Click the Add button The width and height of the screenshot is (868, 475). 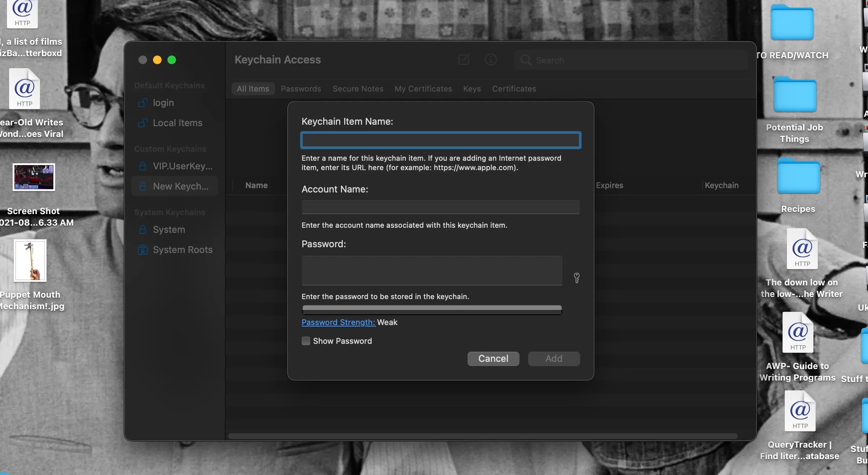[553, 359]
